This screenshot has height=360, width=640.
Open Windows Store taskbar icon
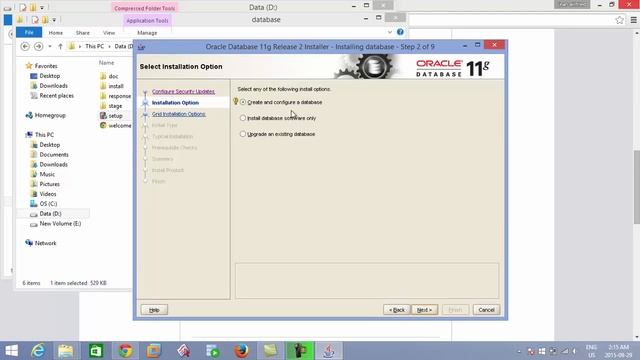[96, 351]
